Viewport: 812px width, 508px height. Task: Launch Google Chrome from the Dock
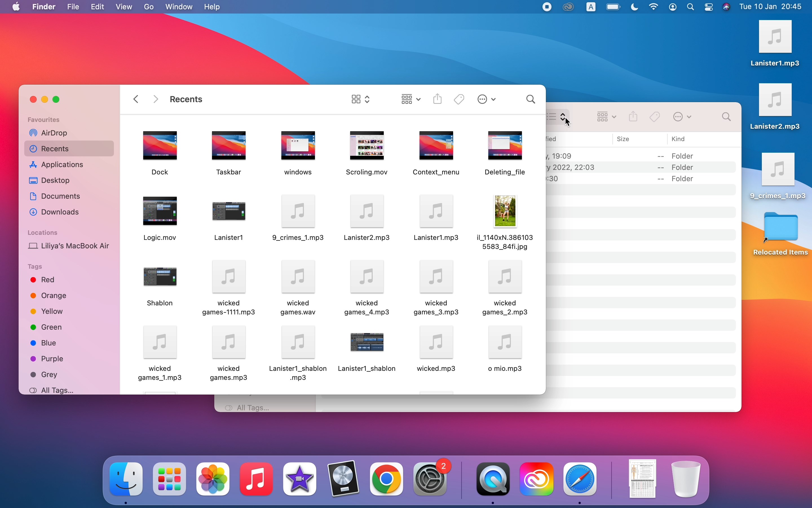coord(387,479)
